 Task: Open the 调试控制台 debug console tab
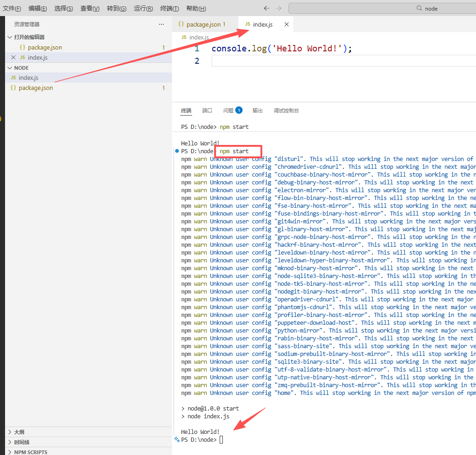286,111
